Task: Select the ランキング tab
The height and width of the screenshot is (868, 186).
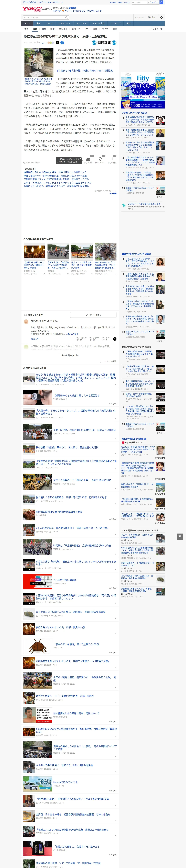Action: point(115,23)
